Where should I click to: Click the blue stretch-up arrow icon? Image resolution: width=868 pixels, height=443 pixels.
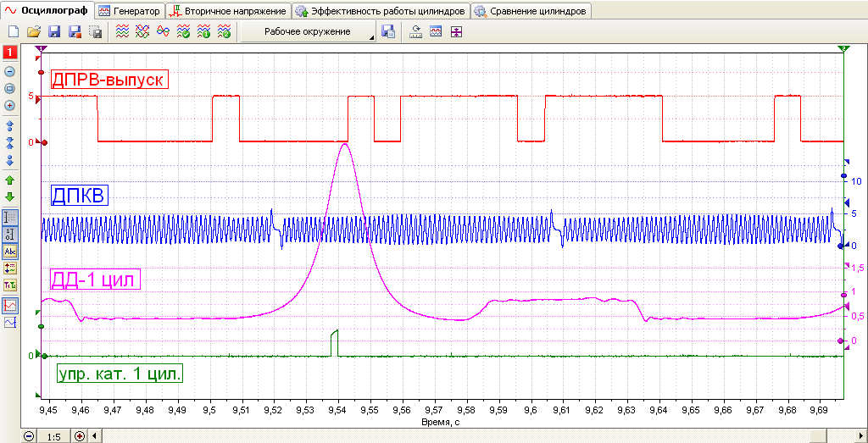(x=10, y=125)
